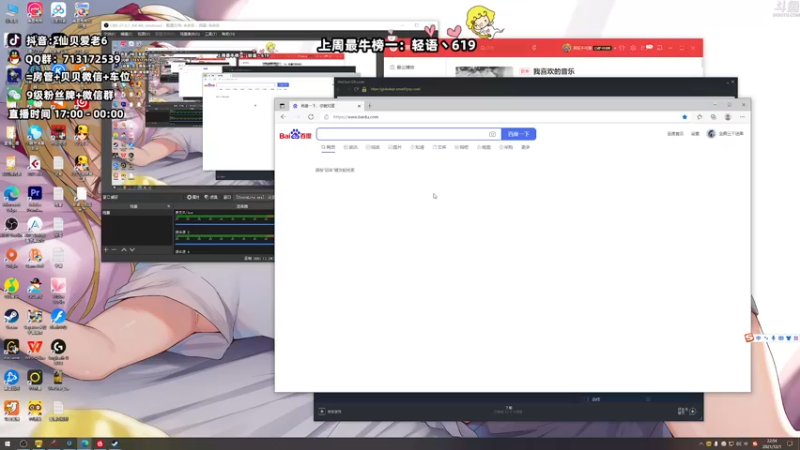Open the tab actions menu in Edge

point(282,106)
